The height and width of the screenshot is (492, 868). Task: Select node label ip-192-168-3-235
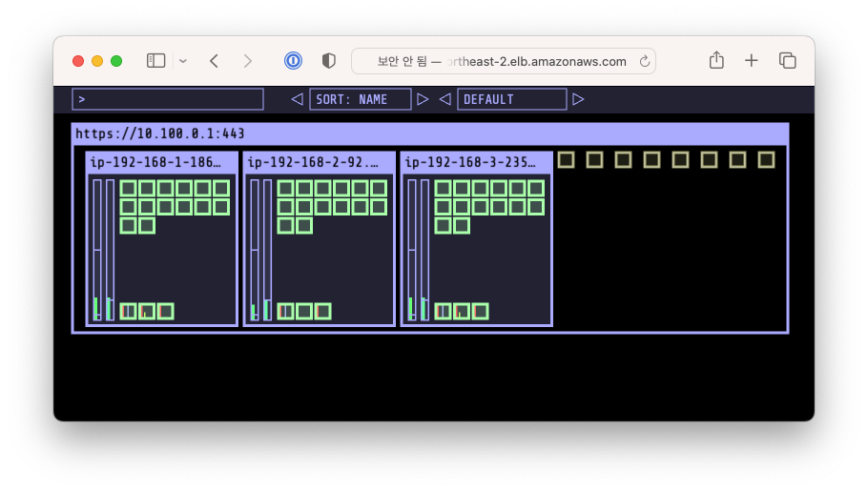tap(470, 162)
